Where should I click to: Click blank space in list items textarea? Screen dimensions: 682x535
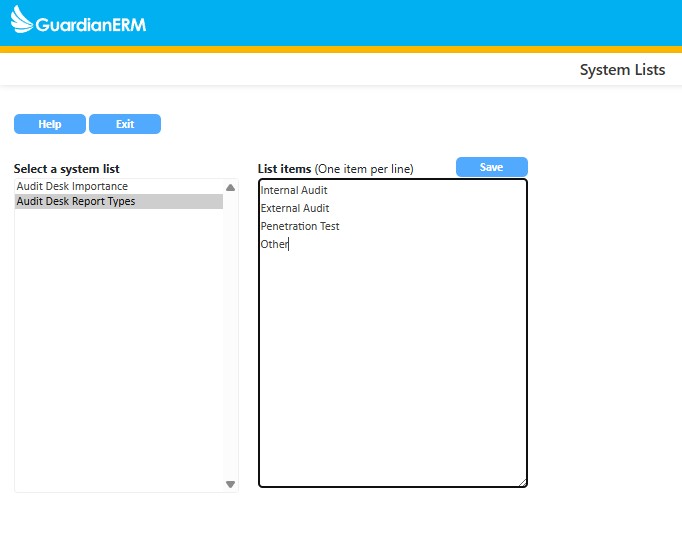(392, 370)
